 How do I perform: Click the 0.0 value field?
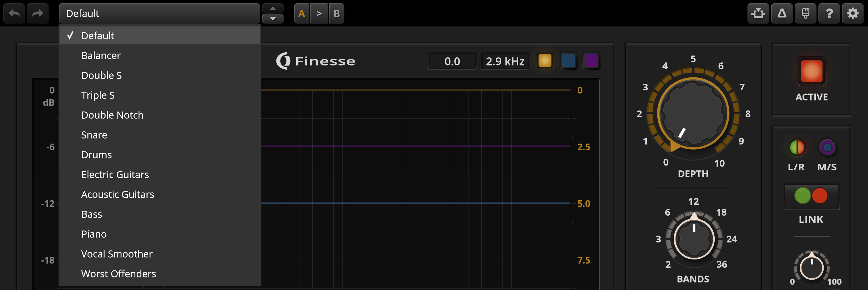(452, 61)
